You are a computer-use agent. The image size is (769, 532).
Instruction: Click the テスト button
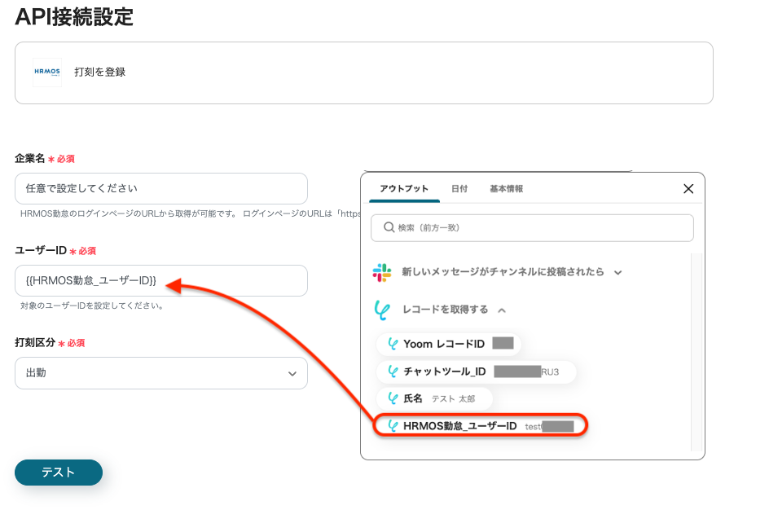[x=59, y=473]
